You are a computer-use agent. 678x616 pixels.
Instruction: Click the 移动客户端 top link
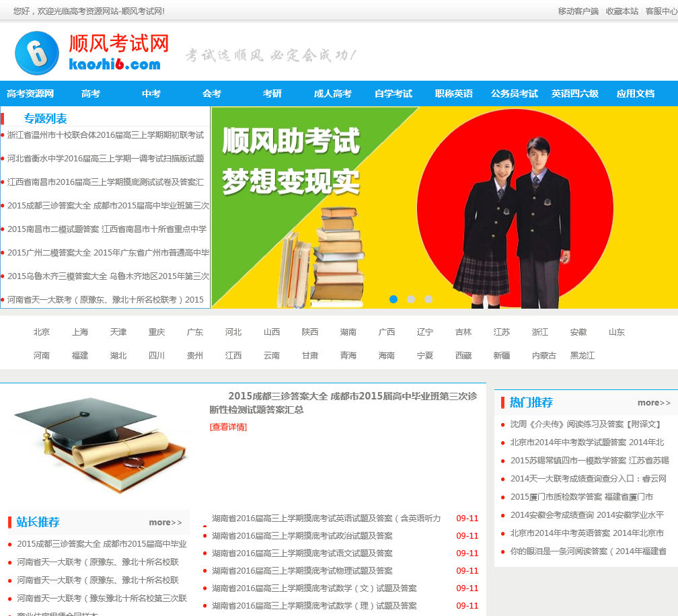pyautogui.click(x=578, y=11)
